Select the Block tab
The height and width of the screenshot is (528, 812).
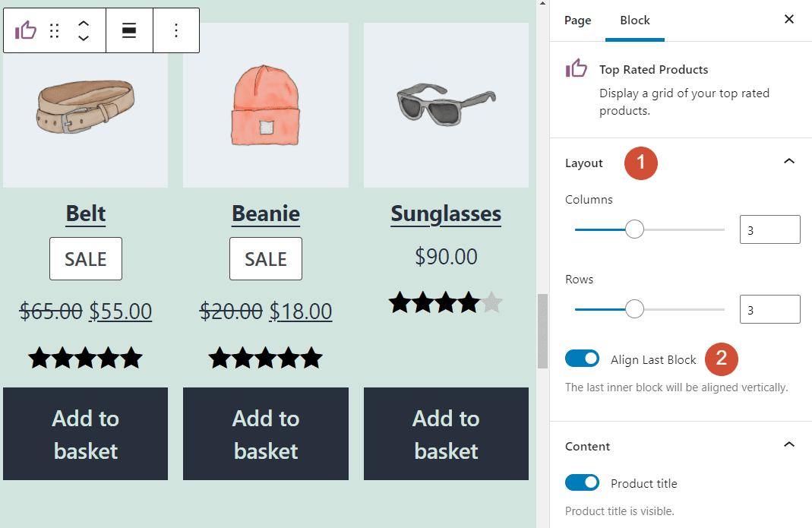coord(635,21)
